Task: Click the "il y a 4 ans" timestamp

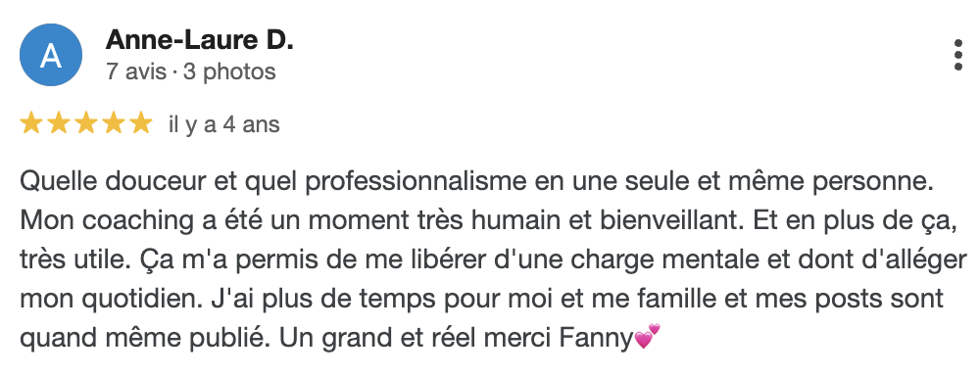Action: point(223,125)
